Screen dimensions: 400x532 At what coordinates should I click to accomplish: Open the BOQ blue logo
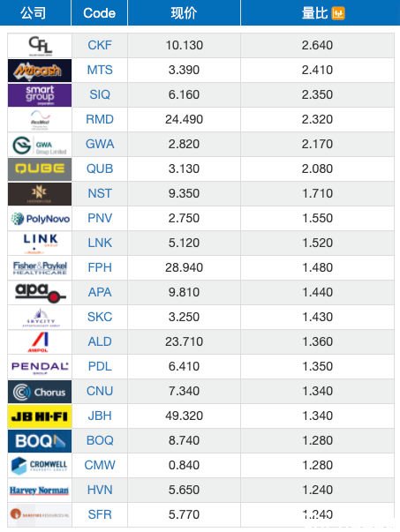(x=40, y=441)
